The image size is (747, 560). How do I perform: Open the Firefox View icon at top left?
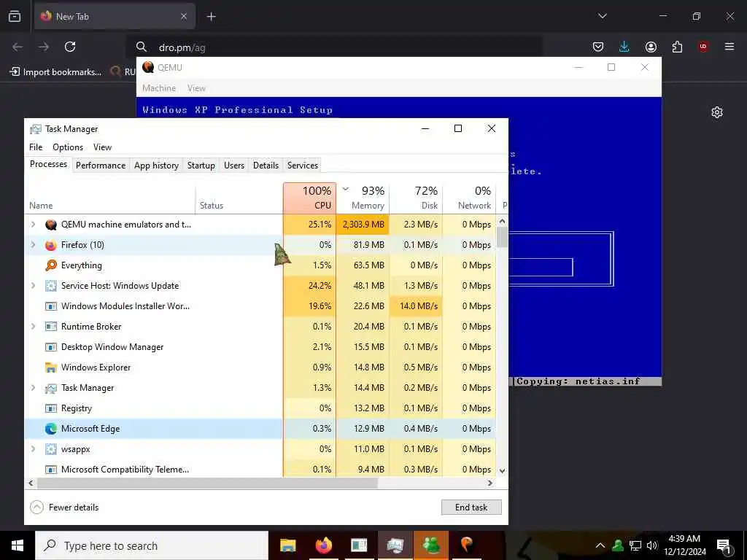(x=15, y=16)
